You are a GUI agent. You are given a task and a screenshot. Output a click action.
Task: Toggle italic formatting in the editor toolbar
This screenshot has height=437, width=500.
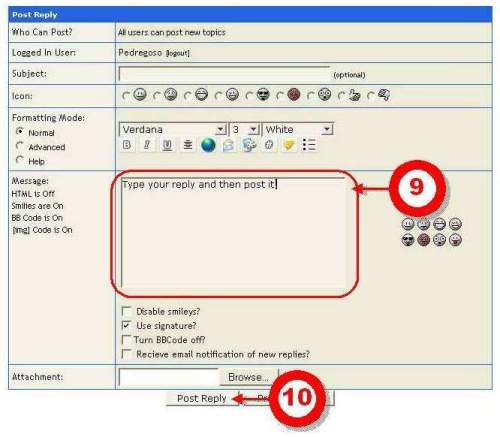click(x=147, y=145)
